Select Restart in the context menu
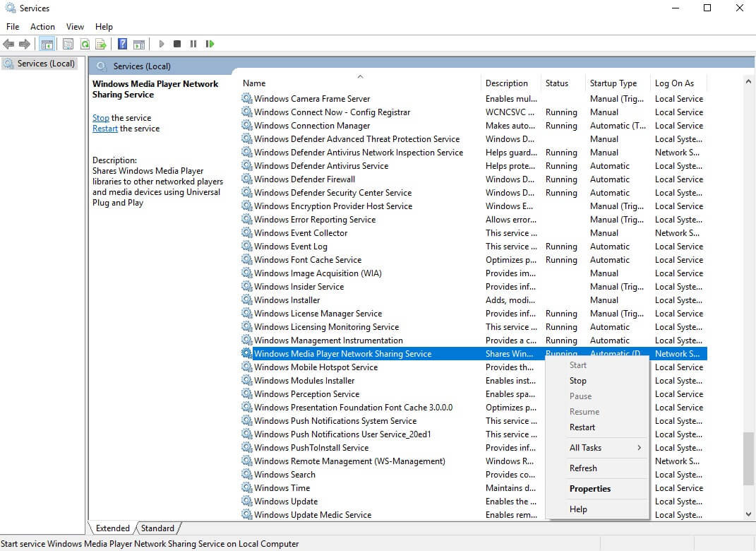The width and height of the screenshot is (756, 551). pyautogui.click(x=582, y=427)
